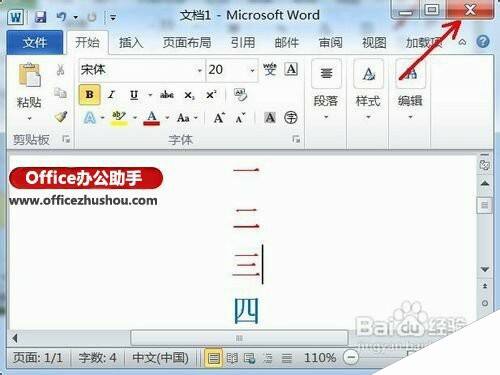Shrink font size
Image resolution: width=500 pixels, height=375 pixels.
coord(240,118)
